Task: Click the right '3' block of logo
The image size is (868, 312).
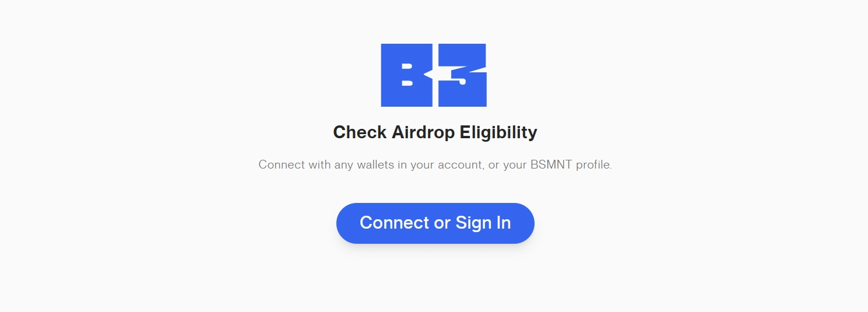Action: [463, 75]
